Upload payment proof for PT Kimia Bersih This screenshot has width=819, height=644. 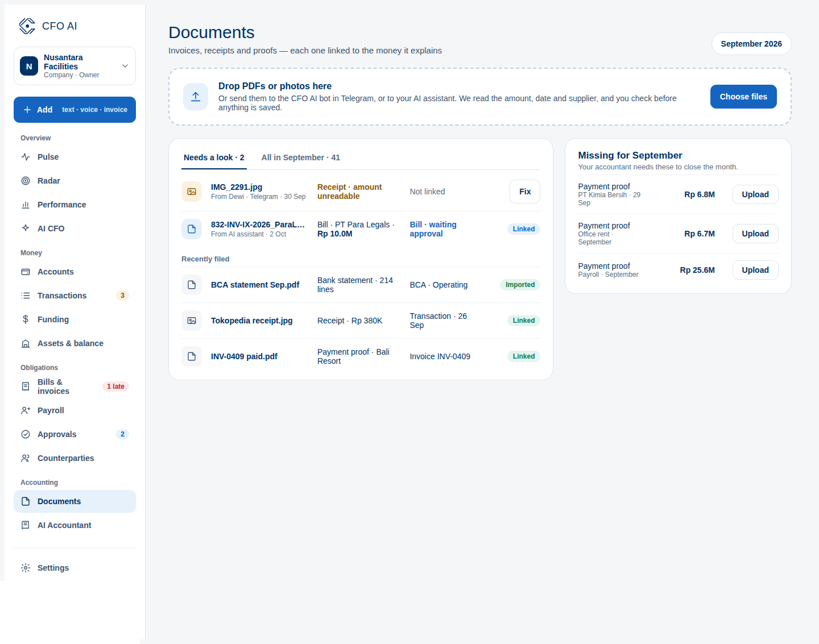pos(755,194)
